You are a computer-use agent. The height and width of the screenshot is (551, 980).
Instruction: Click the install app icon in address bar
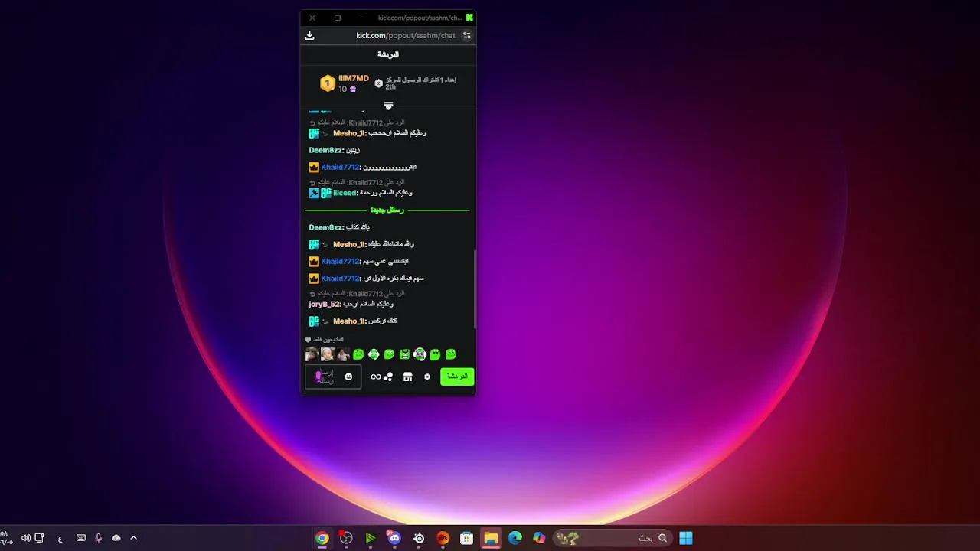click(309, 35)
